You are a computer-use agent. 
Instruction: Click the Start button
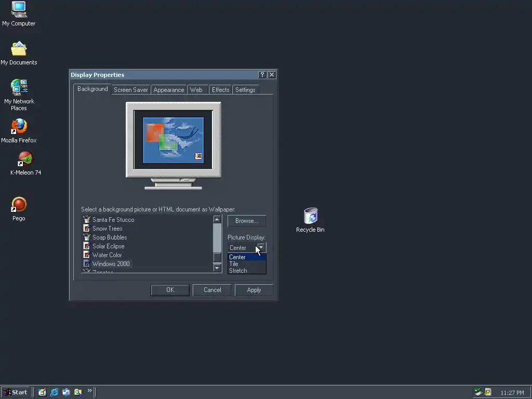15,392
